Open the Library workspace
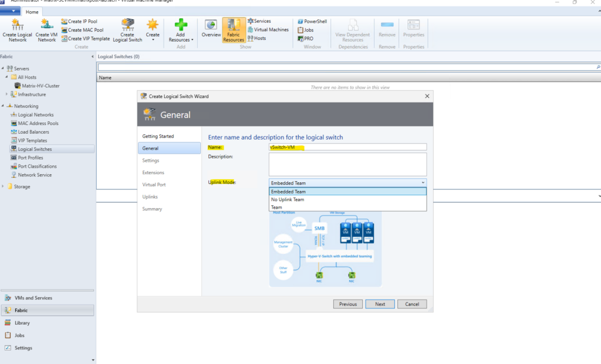601x364 pixels. pos(48,323)
